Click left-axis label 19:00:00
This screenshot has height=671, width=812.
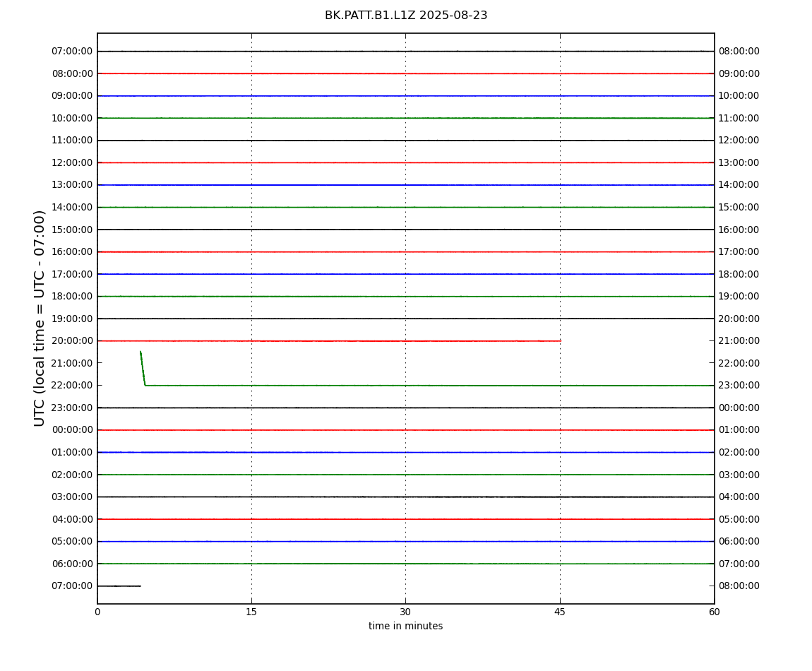(72, 319)
